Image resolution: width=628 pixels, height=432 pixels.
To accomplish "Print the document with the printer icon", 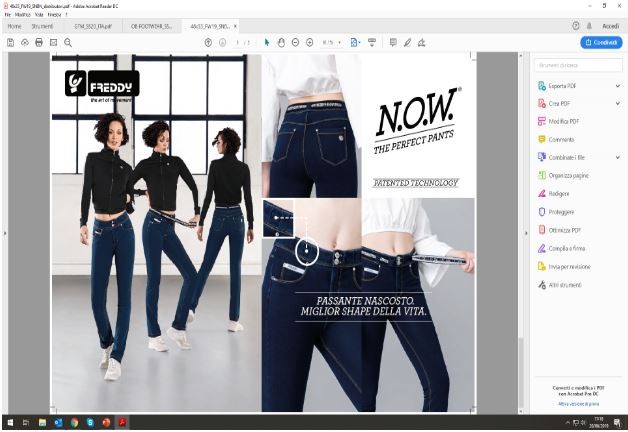I will [x=39, y=42].
